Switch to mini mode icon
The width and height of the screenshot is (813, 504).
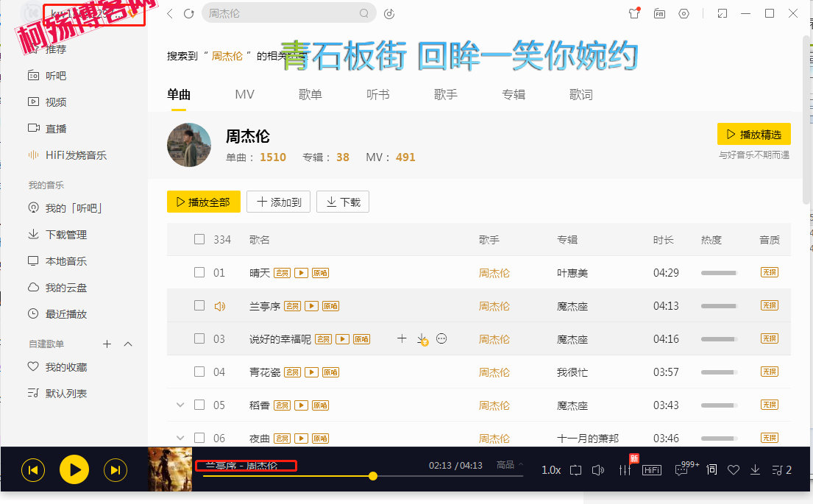(723, 13)
